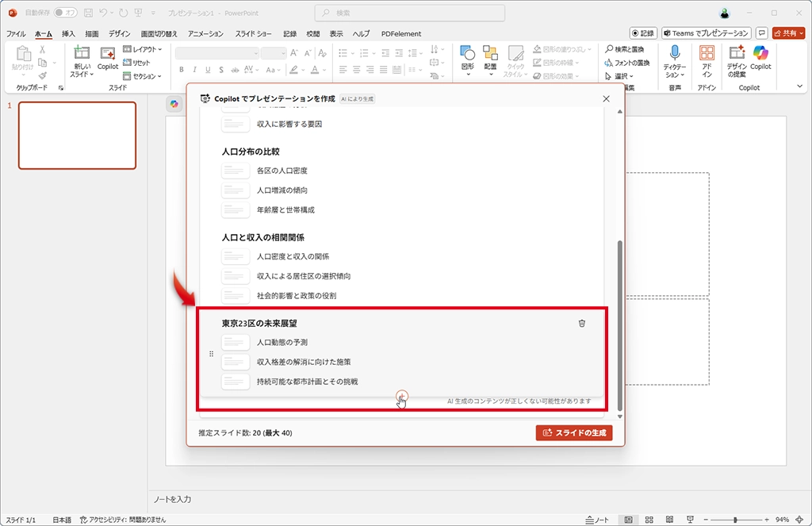Open 検索と置換 find and replace
Image resolution: width=812 pixels, height=526 pixels.
[x=625, y=49]
